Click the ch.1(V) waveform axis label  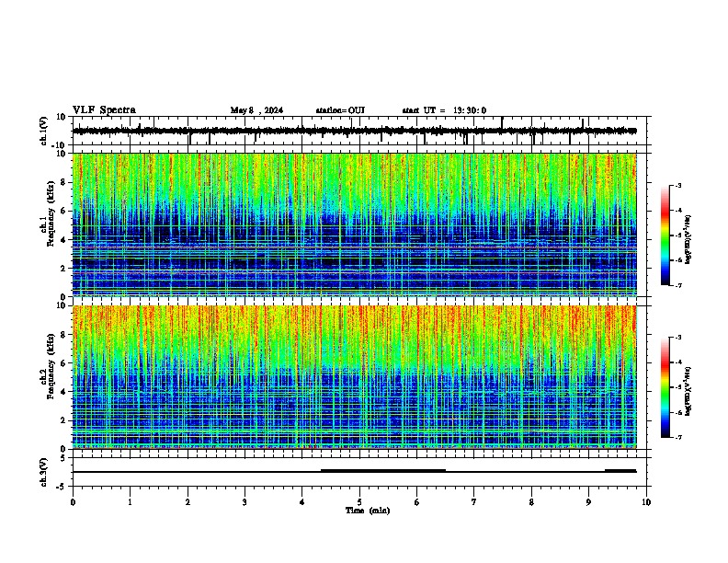click(x=44, y=131)
